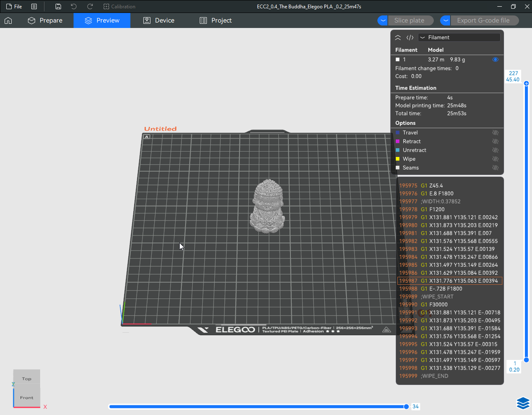The image size is (532, 415).
Task: Collapse the legend panel with the chevron
Action: tap(398, 38)
